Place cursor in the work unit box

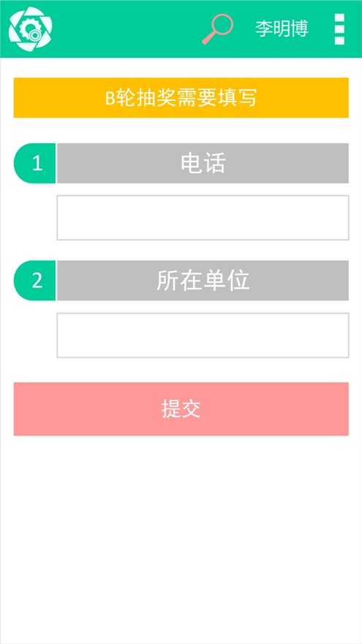coord(203,335)
